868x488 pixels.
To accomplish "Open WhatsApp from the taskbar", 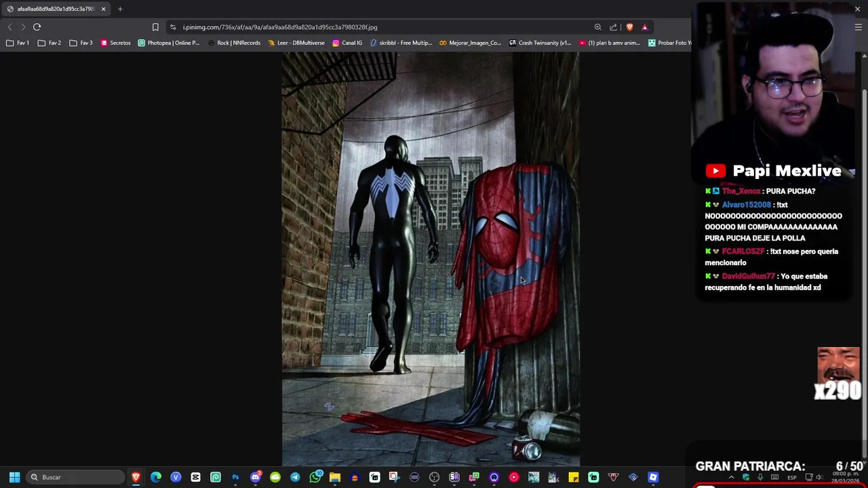I will [315, 477].
